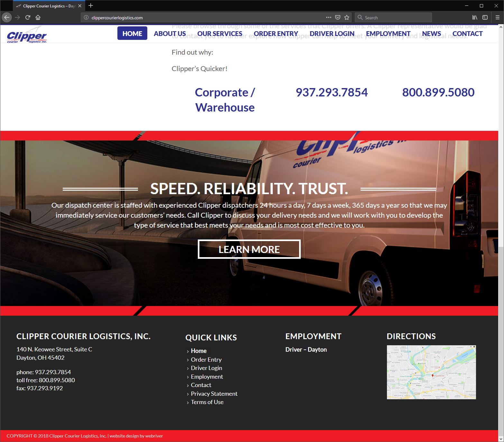
Task: Click the footer phone: 937.293.7854 text
Action: [44, 372]
